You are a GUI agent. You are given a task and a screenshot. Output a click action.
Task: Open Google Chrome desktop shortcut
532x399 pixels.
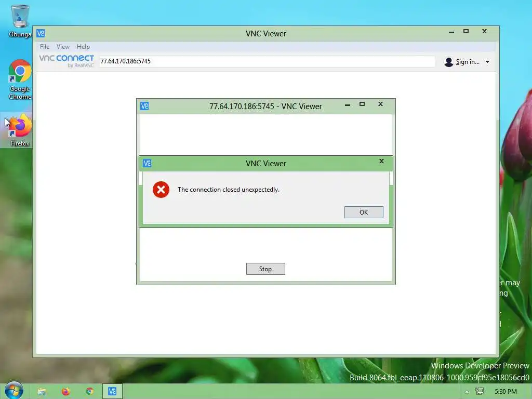[x=20, y=79]
